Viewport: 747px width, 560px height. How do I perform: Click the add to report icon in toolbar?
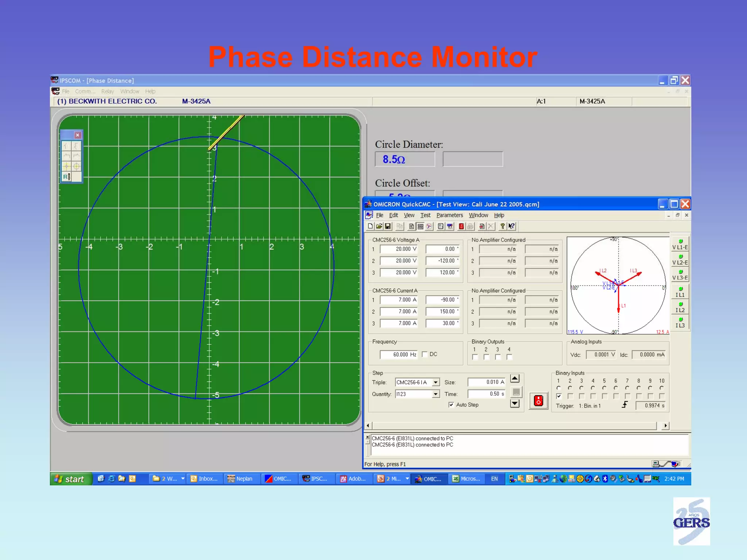482,226
